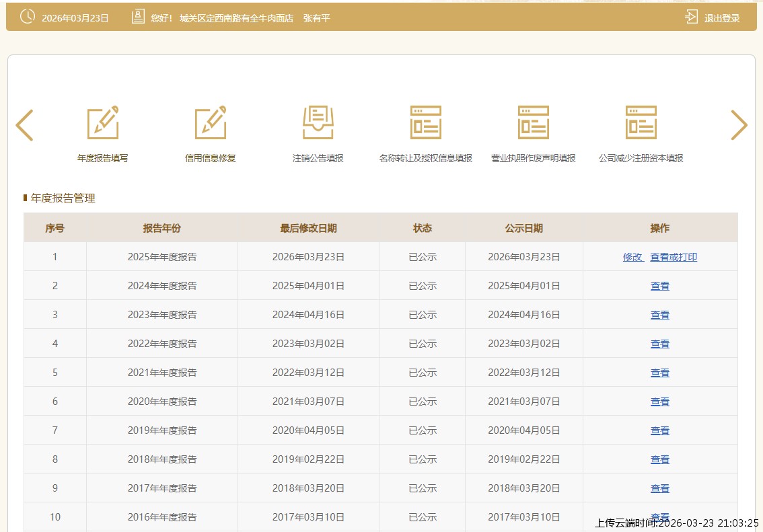This screenshot has height=532, width=763.
Task: Click the clock icon next to the date
Action: [x=28, y=17]
